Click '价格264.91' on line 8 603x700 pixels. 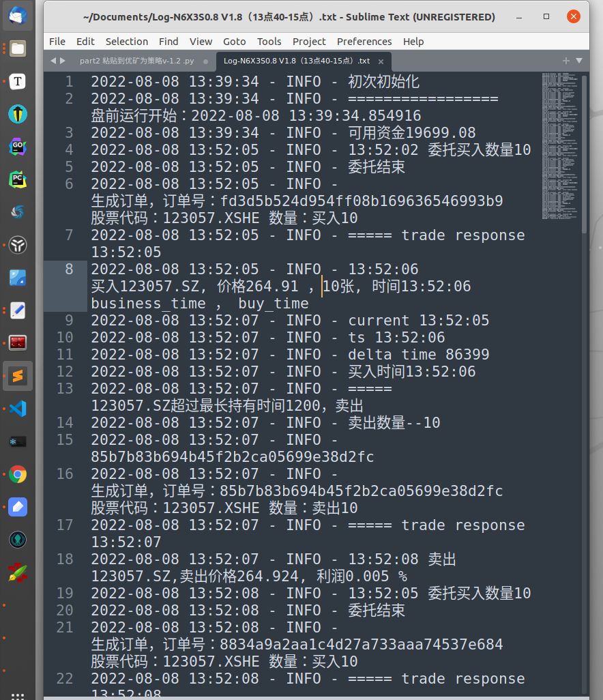click(258, 286)
